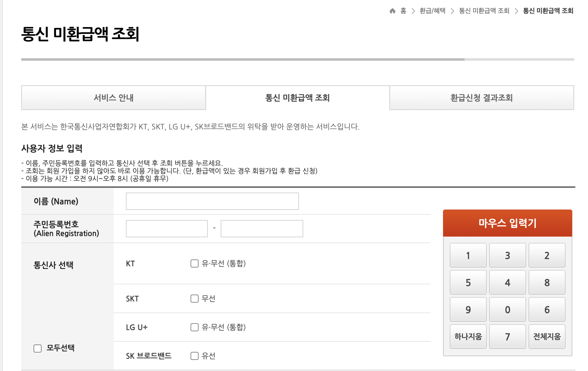Click the 통신 미환급액 조회 page heading

point(80,34)
